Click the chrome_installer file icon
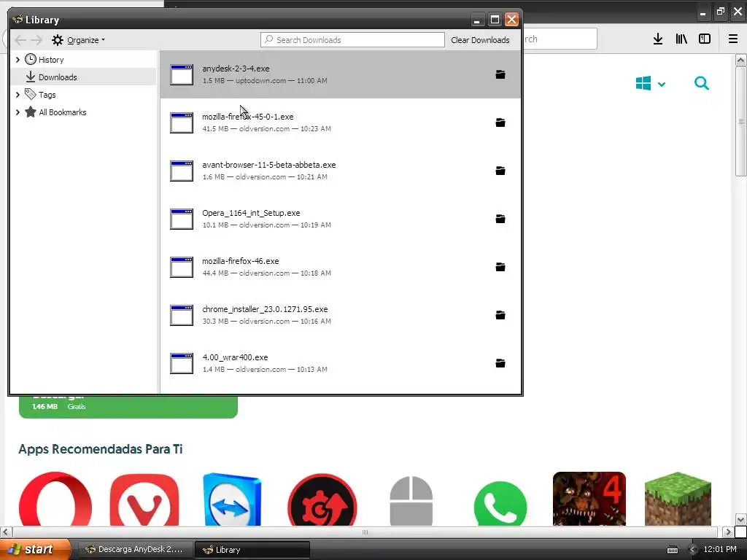The width and height of the screenshot is (747, 560). [x=182, y=315]
